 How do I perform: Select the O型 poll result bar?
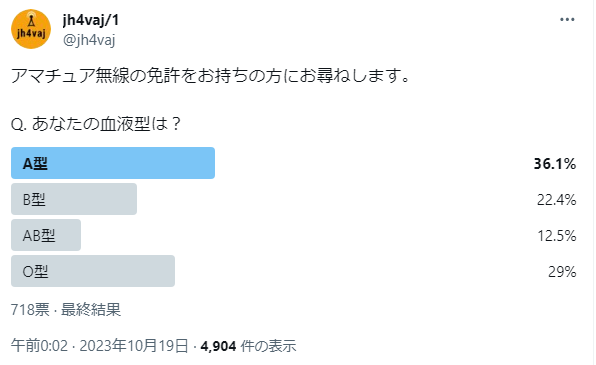(x=93, y=271)
